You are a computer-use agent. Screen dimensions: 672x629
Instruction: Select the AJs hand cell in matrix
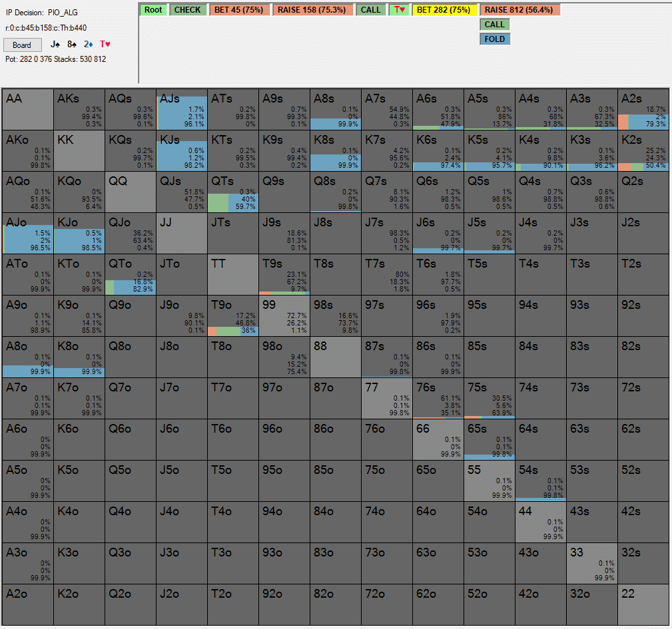click(x=182, y=109)
